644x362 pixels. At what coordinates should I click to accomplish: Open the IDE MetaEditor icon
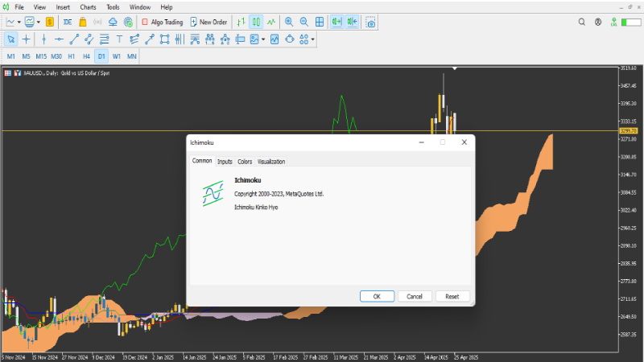pos(68,23)
